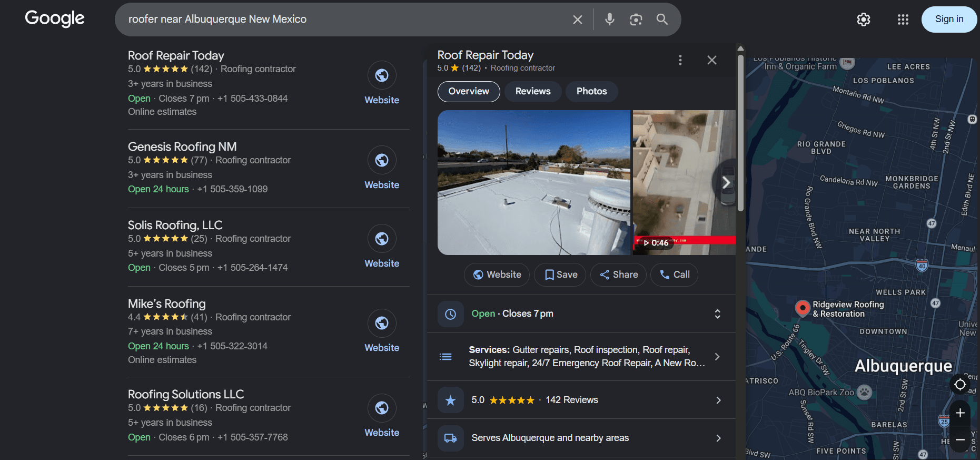Expand the 142 Reviews row
The image size is (980, 460).
pyautogui.click(x=581, y=400)
